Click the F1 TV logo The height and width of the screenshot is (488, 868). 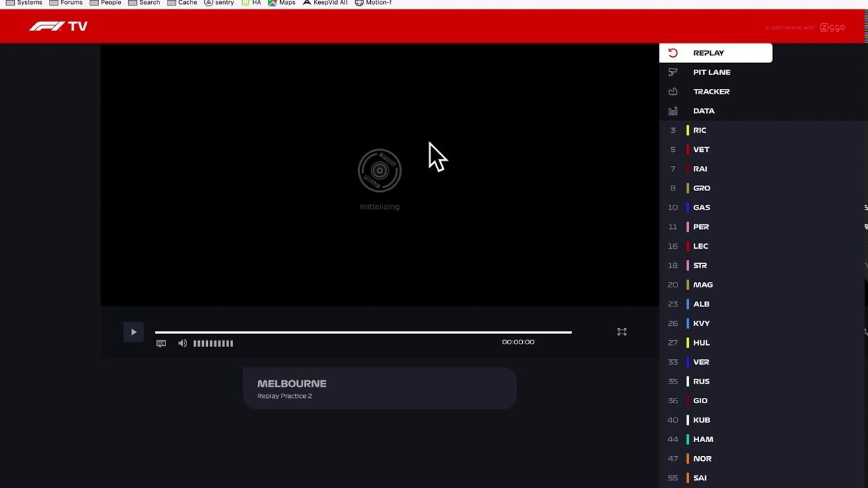58,26
